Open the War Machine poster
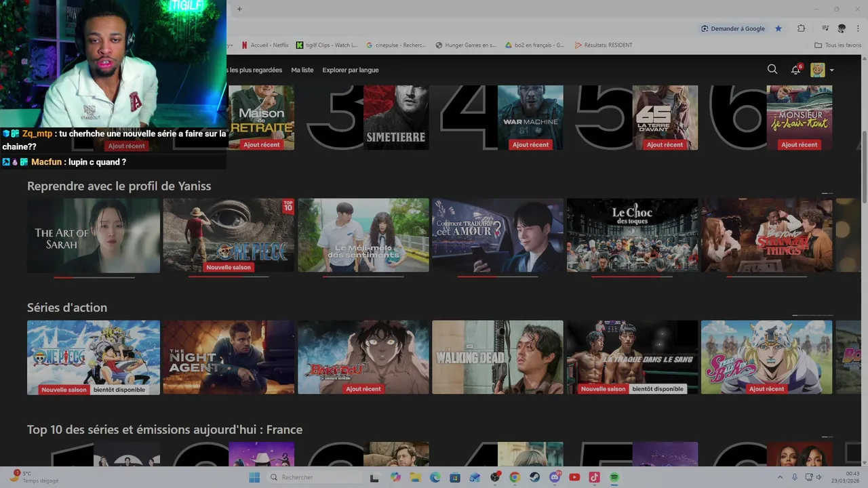This screenshot has width=868, height=488. [x=530, y=117]
